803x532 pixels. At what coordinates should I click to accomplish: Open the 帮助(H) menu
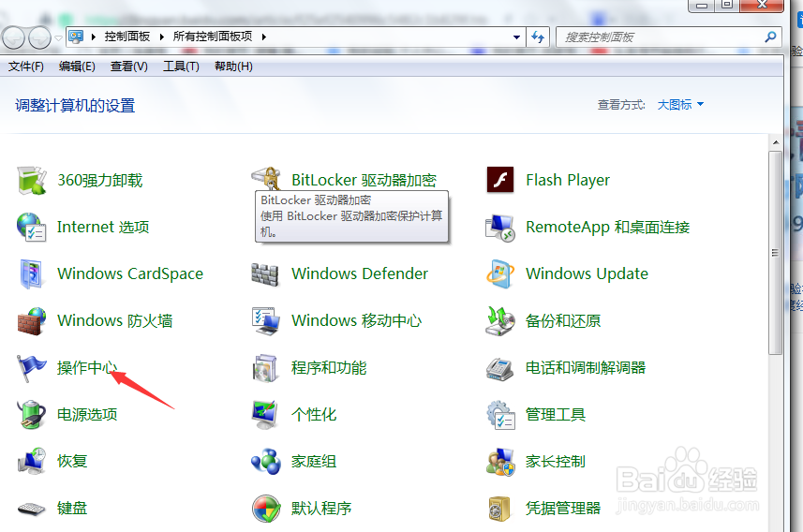tap(233, 66)
